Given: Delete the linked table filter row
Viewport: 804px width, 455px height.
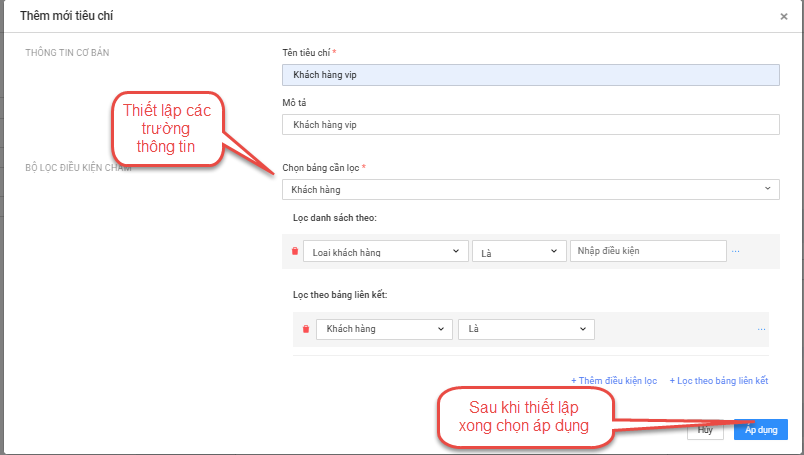Looking at the screenshot, I should pyautogui.click(x=306, y=329).
